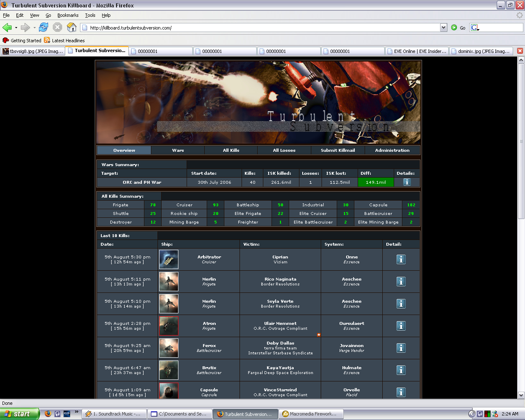Click the Firefox Back arrow button

7,27
